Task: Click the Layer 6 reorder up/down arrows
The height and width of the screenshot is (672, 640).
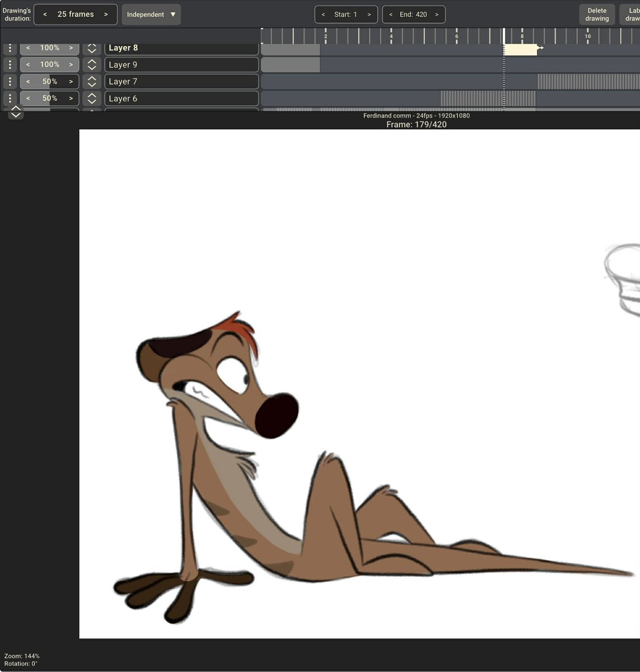Action: pos(92,98)
